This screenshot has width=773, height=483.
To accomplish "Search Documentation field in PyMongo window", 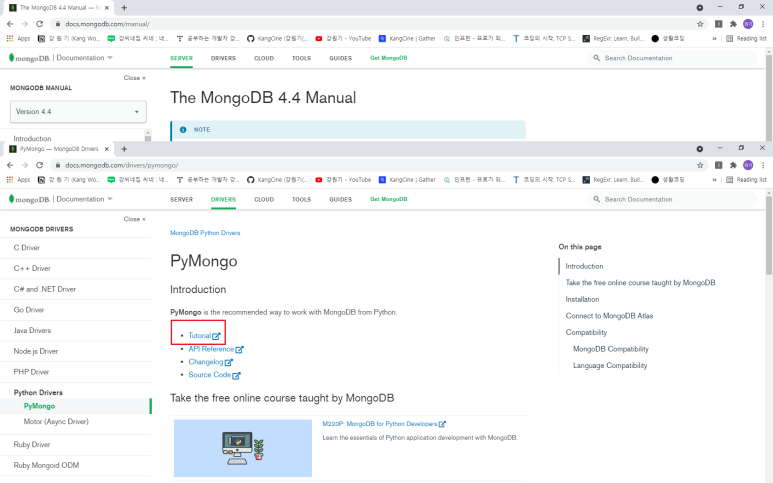I will pos(671,199).
